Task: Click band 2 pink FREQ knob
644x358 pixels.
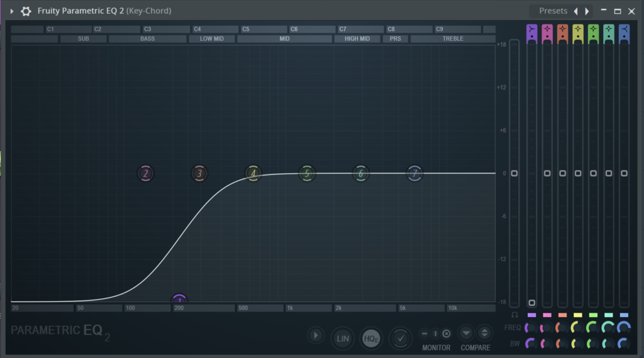Action: point(547,328)
